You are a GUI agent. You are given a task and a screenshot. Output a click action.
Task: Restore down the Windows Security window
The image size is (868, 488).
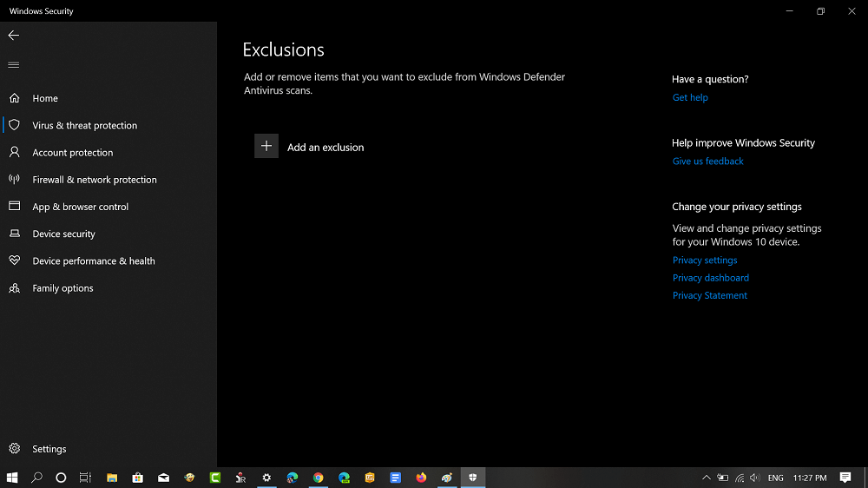point(820,11)
